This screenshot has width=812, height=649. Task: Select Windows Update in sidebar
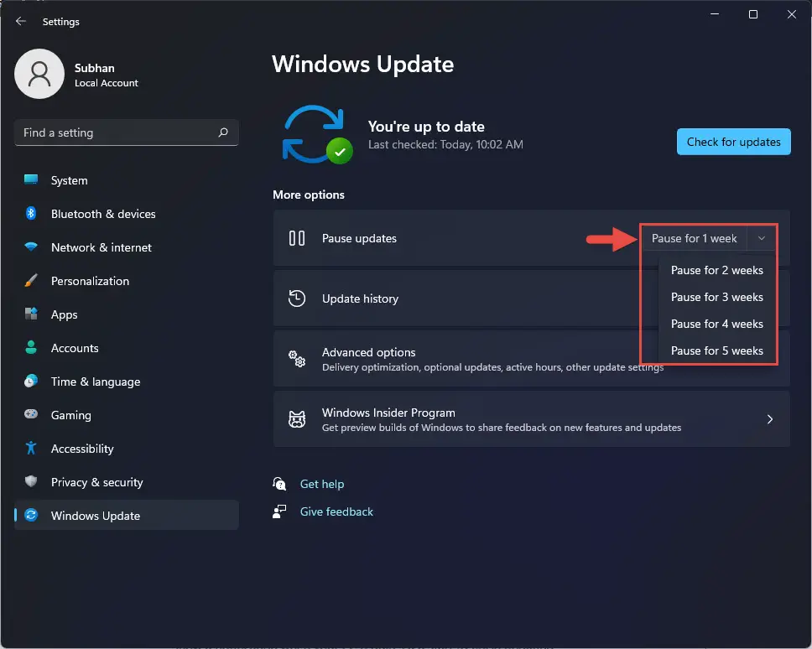click(127, 515)
